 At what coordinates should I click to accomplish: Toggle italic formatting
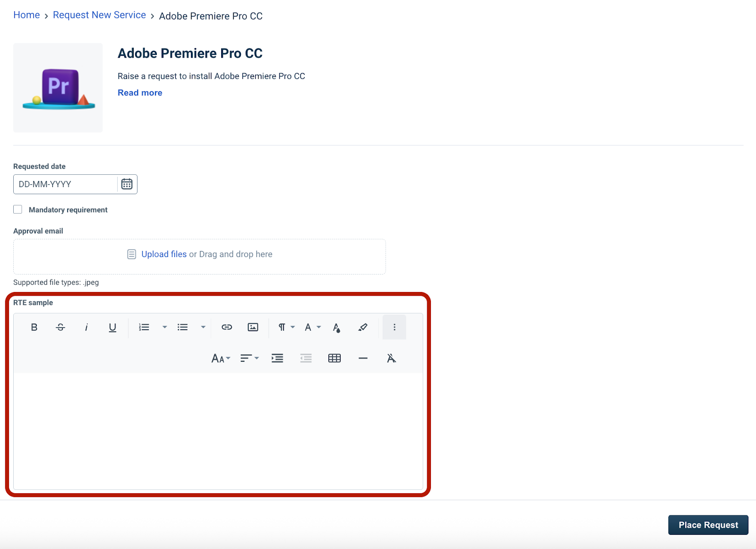[86, 327]
